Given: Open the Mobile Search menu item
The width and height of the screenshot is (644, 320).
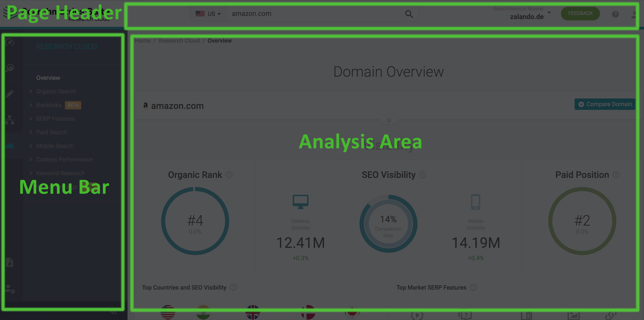Looking at the screenshot, I should [55, 146].
